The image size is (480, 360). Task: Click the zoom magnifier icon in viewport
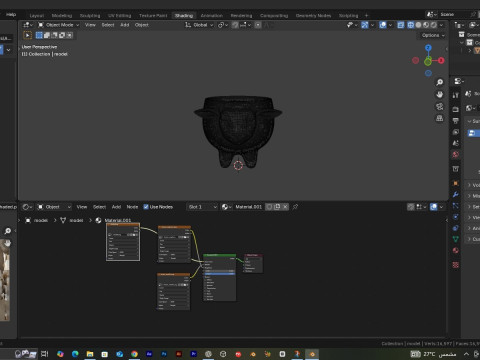440,82
